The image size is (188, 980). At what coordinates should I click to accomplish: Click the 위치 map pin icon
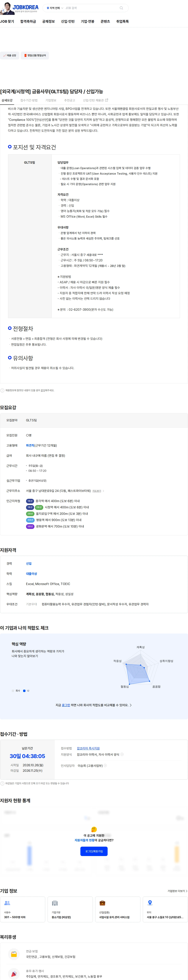[x=150, y=903]
